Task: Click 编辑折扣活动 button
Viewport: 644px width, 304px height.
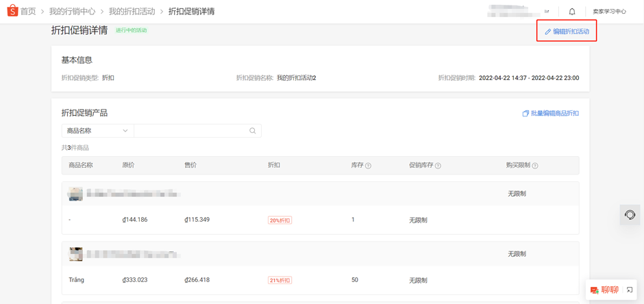Action: (x=567, y=31)
